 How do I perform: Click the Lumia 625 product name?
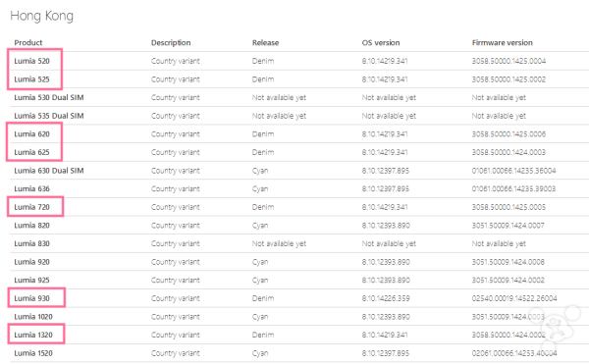[32, 152]
